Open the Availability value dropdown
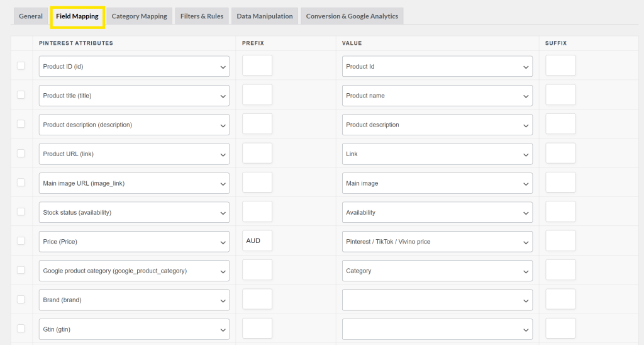 pyautogui.click(x=437, y=213)
